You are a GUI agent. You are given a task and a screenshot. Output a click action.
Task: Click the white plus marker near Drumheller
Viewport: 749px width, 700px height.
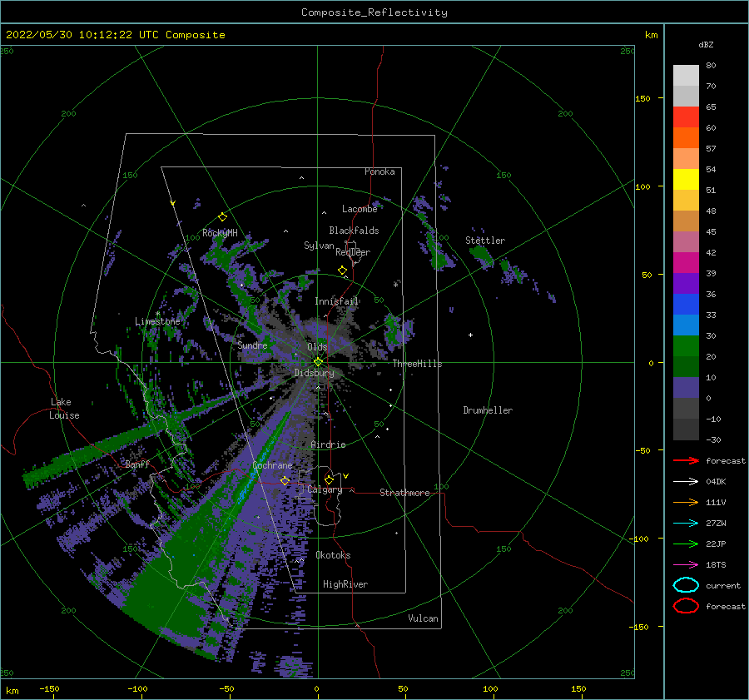point(470,335)
